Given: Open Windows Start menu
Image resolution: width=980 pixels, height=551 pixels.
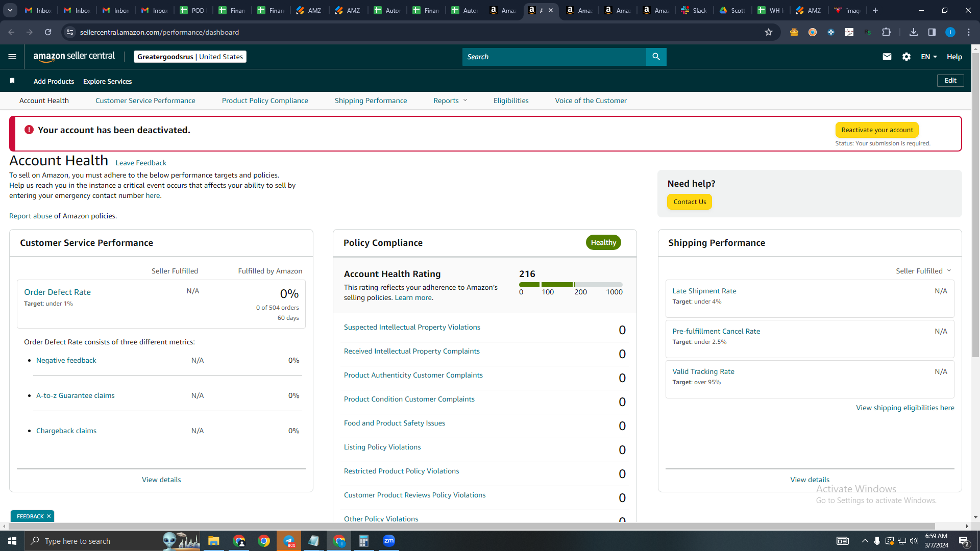Looking at the screenshot, I should pyautogui.click(x=12, y=541).
